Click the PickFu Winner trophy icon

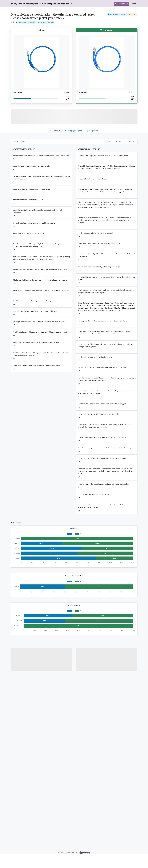[x=101, y=30]
